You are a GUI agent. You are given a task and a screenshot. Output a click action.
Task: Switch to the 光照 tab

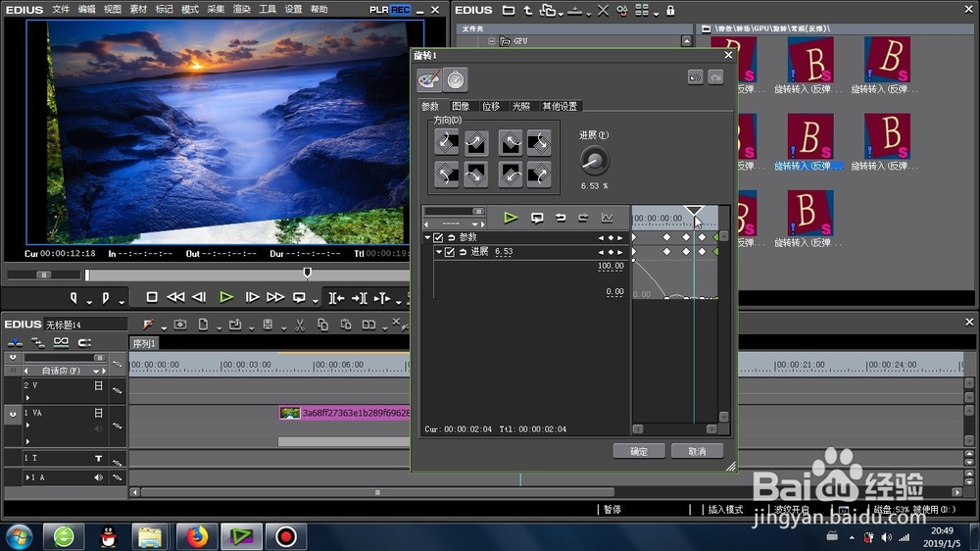pyautogui.click(x=521, y=106)
